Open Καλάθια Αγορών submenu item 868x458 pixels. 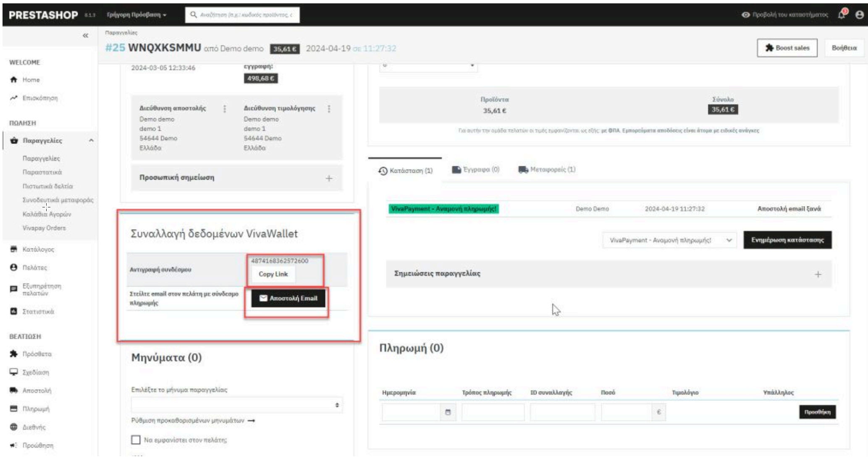coord(47,215)
